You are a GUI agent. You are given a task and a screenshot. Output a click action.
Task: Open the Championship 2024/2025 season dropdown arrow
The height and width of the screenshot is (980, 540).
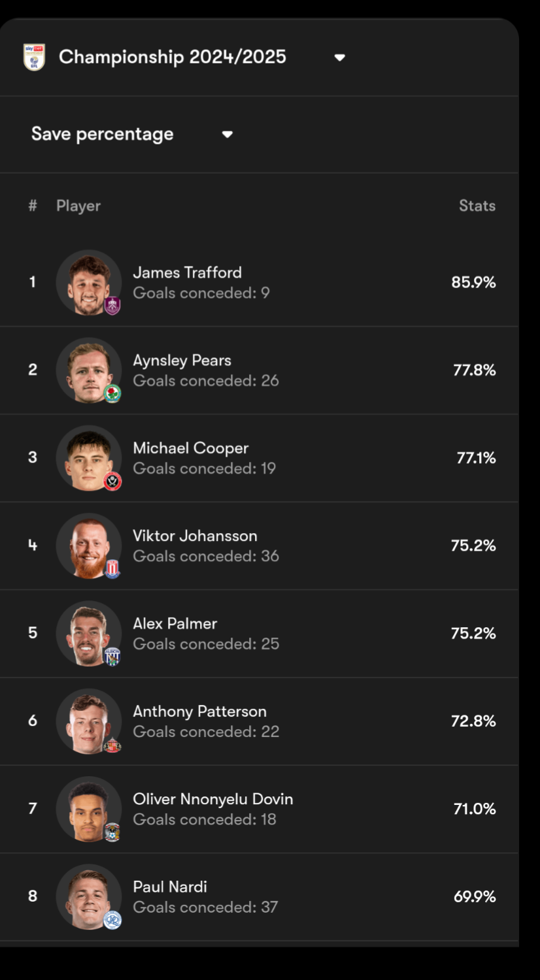coord(339,57)
